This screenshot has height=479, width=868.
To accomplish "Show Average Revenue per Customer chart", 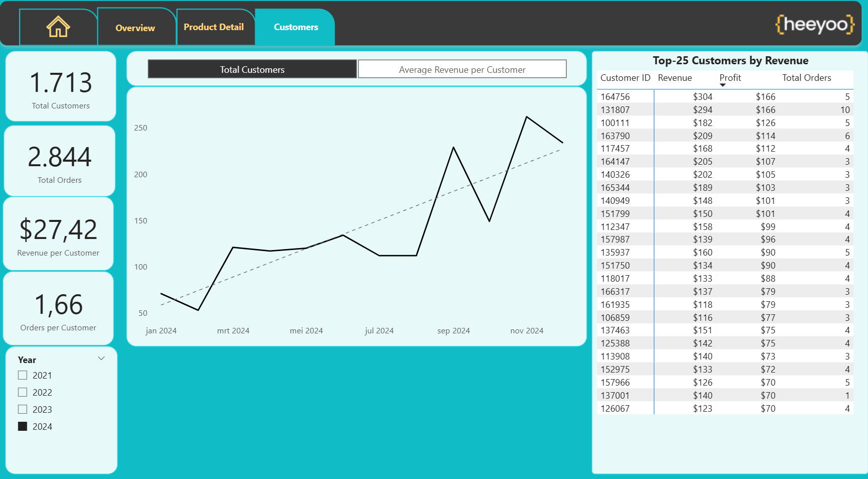I will pyautogui.click(x=462, y=69).
